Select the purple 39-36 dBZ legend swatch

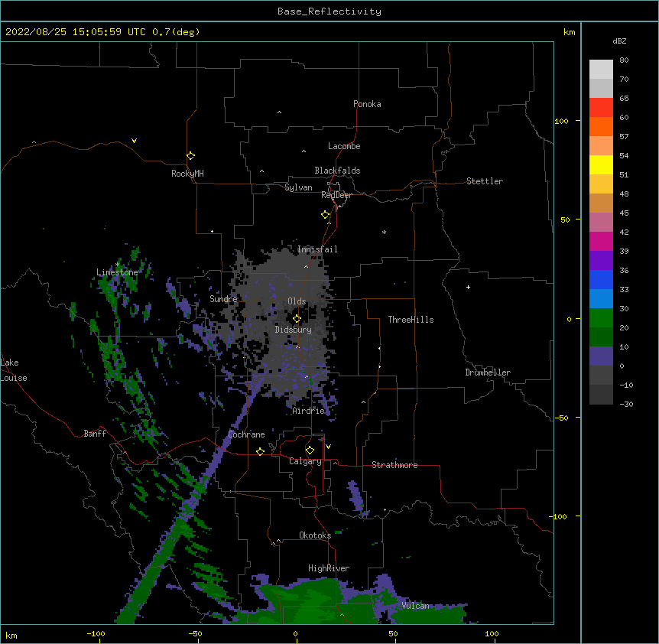pos(601,260)
